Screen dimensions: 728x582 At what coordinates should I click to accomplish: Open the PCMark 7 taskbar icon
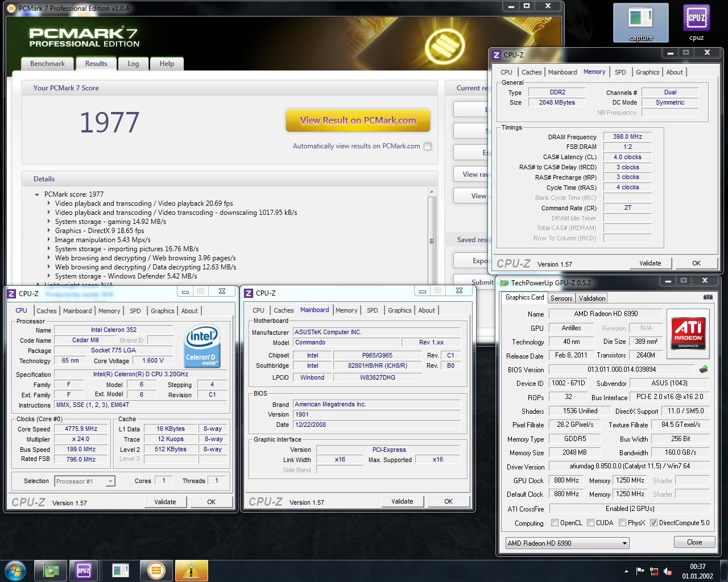point(156,571)
